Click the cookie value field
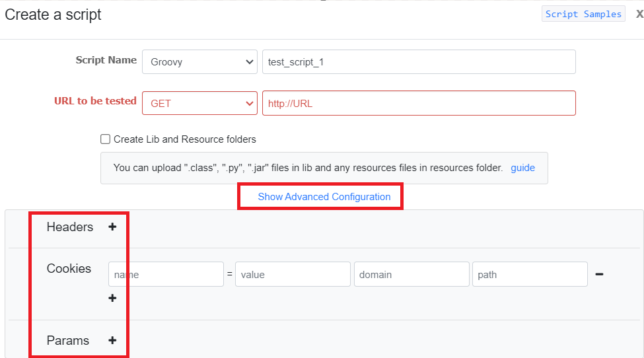644x358 pixels. coord(293,274)
